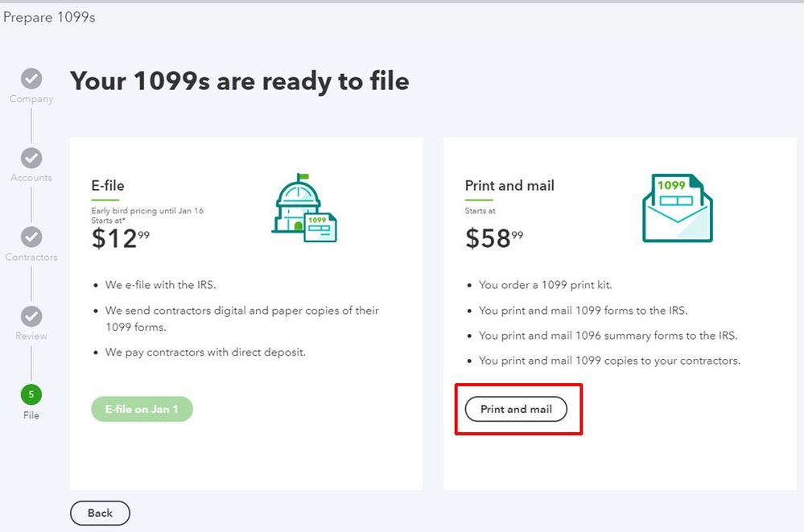Click the E-file capitol building icon

(304, 208)
